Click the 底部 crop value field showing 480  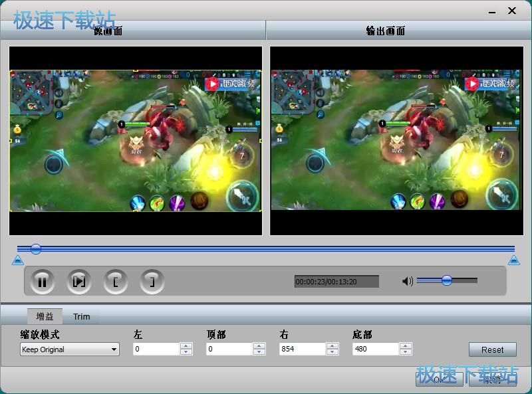pos(376,349)
